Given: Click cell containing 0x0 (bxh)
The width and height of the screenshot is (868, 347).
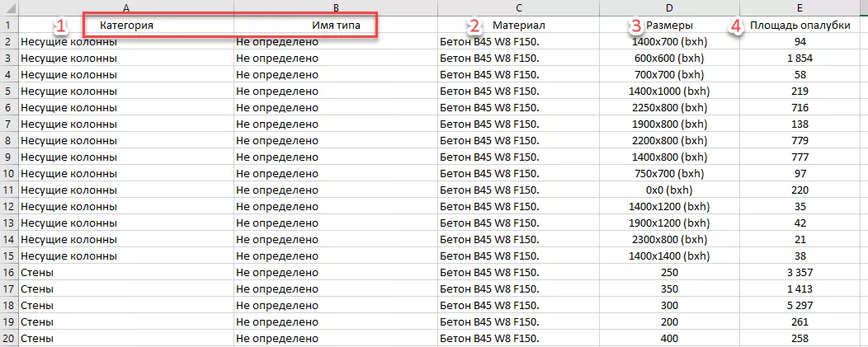Looking at the screenshot, I should coord(668,190).
